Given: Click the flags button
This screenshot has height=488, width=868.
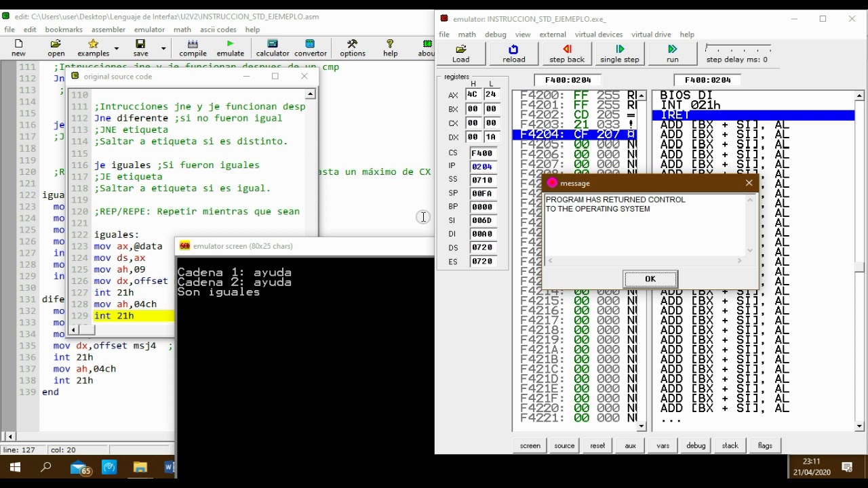Looking at the screenshot, I should [765, 445].
